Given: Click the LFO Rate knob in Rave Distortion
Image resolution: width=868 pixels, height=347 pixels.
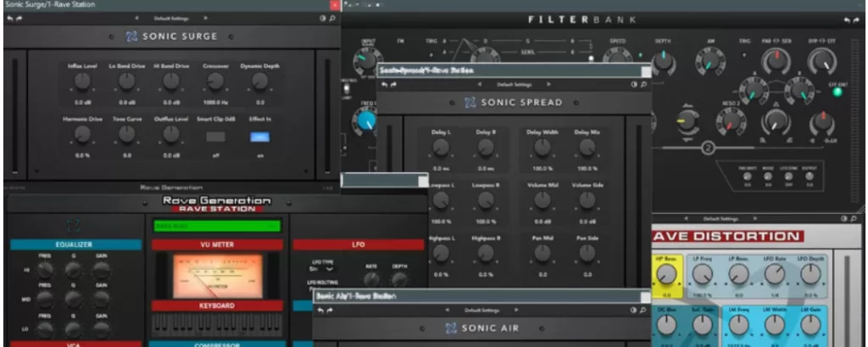Looking at the screenshot, I should (775, 274).
